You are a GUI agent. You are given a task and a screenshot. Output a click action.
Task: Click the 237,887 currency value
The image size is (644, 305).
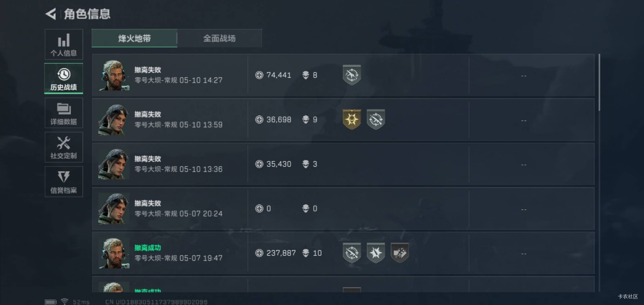click(281, 253)
